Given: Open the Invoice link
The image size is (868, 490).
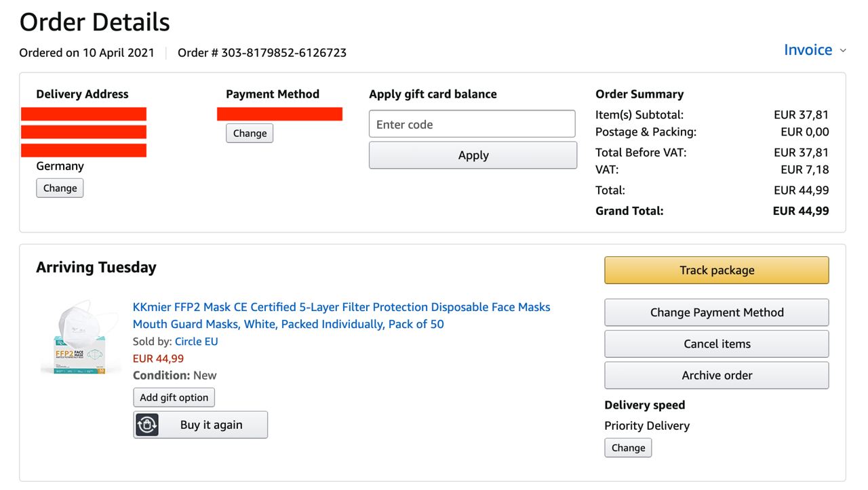Looking at the screenshot, I should [808, 50].
